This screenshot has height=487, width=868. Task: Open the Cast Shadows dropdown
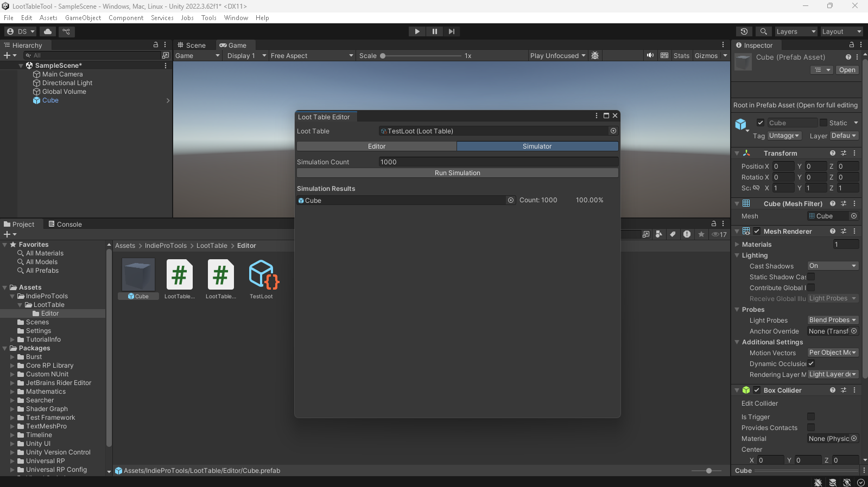(833, 266)
